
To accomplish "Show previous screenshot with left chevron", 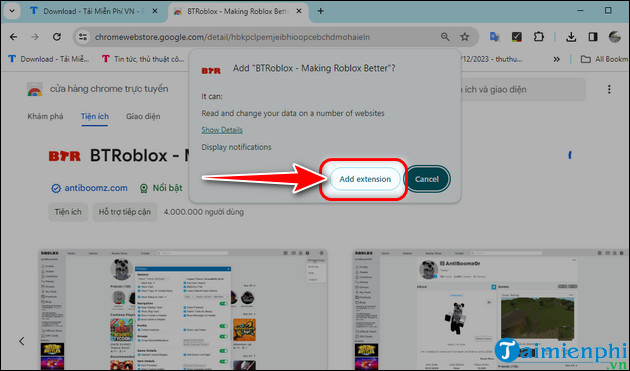I will coord(21,341).
